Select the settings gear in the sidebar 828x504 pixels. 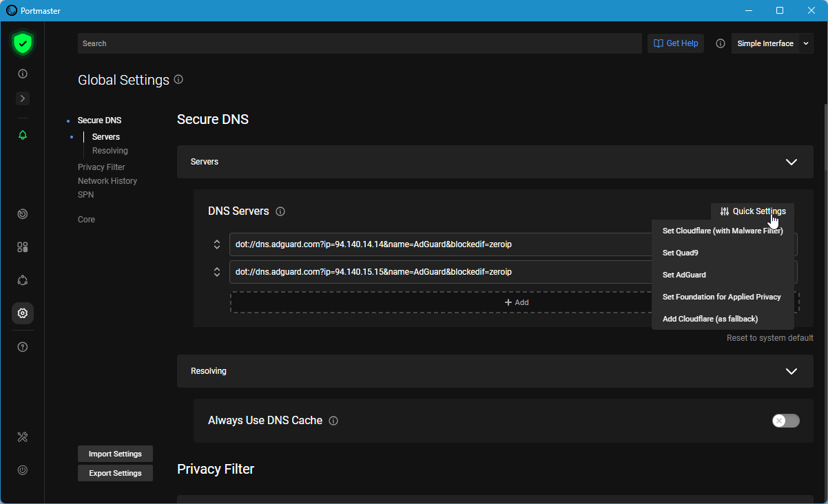(23, 313)
